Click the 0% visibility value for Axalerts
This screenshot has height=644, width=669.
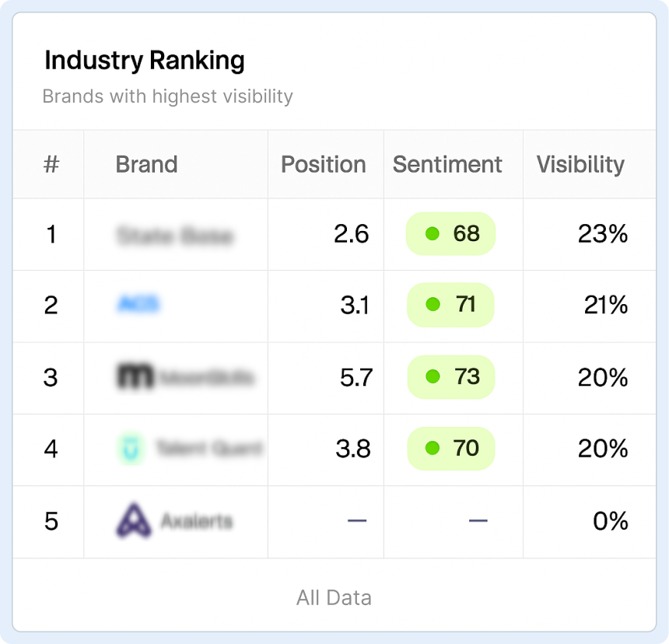click(610, 521)
